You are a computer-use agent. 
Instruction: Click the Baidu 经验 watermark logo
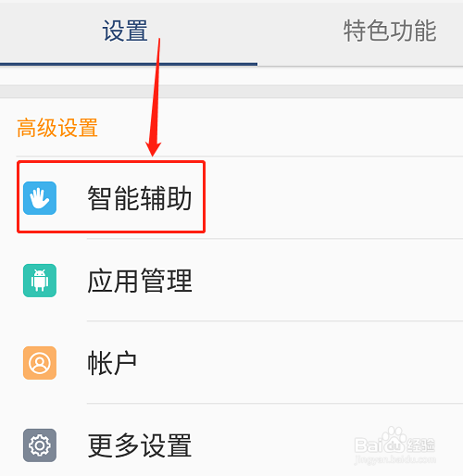tap(394, 442)
